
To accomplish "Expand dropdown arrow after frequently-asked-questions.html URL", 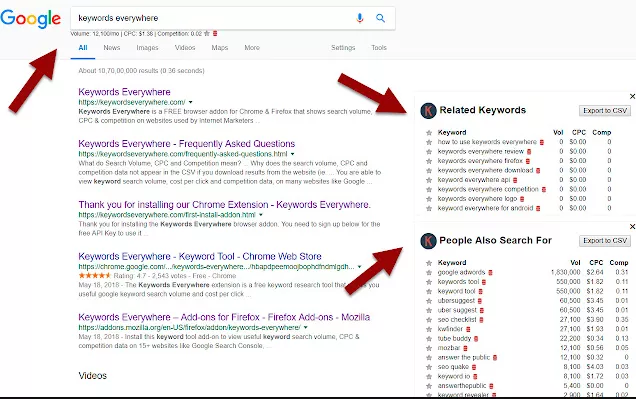I will (292, 154).
